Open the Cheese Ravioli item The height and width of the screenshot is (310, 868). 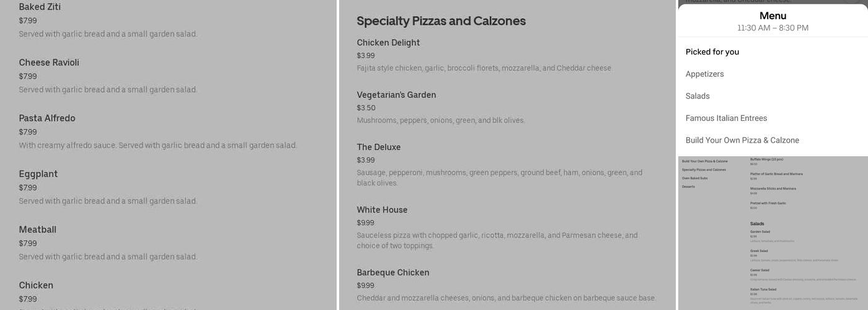(49, 63)
